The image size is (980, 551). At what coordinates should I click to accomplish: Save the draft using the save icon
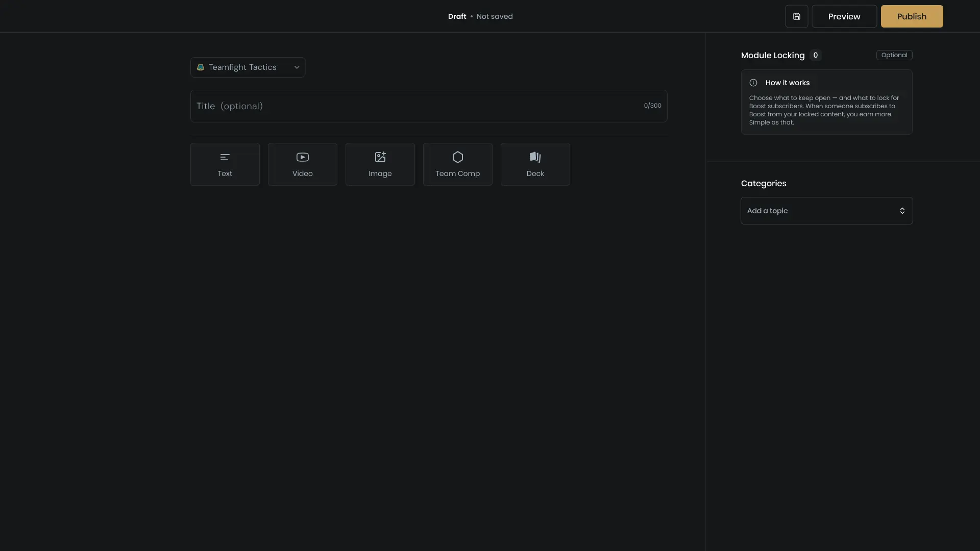point(796,16)
